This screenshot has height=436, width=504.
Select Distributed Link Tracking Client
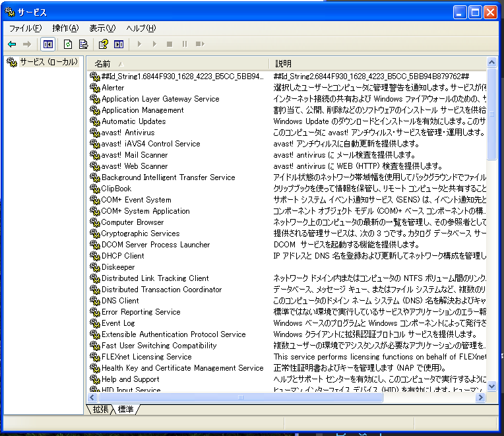click(155, 278)
